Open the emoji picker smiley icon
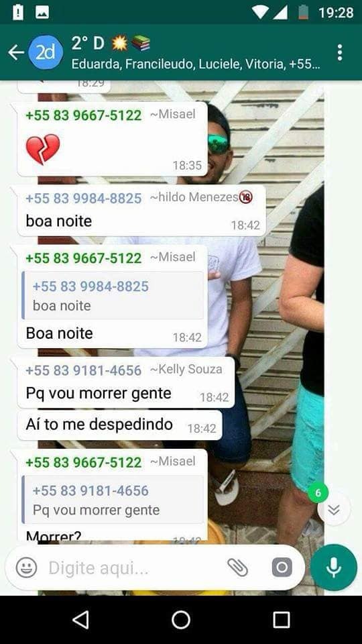The image size is (362, 644). tap(26, 568)
